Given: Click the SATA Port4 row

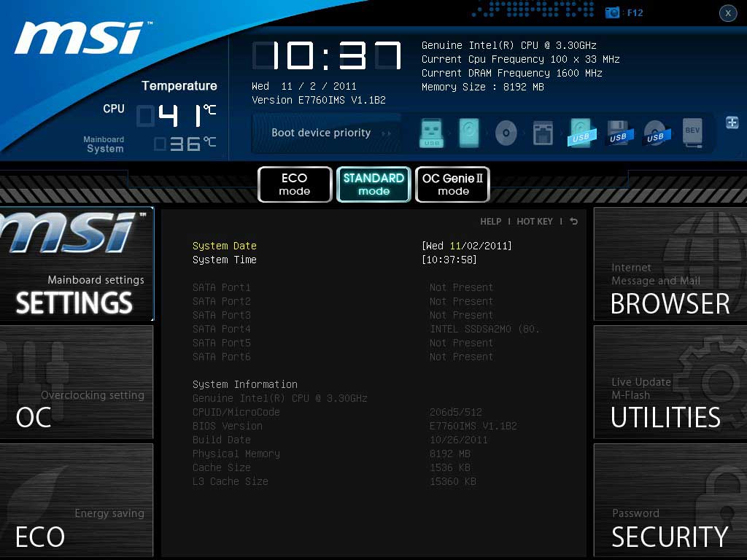Looking at the screenshot, I should (366, 329).
